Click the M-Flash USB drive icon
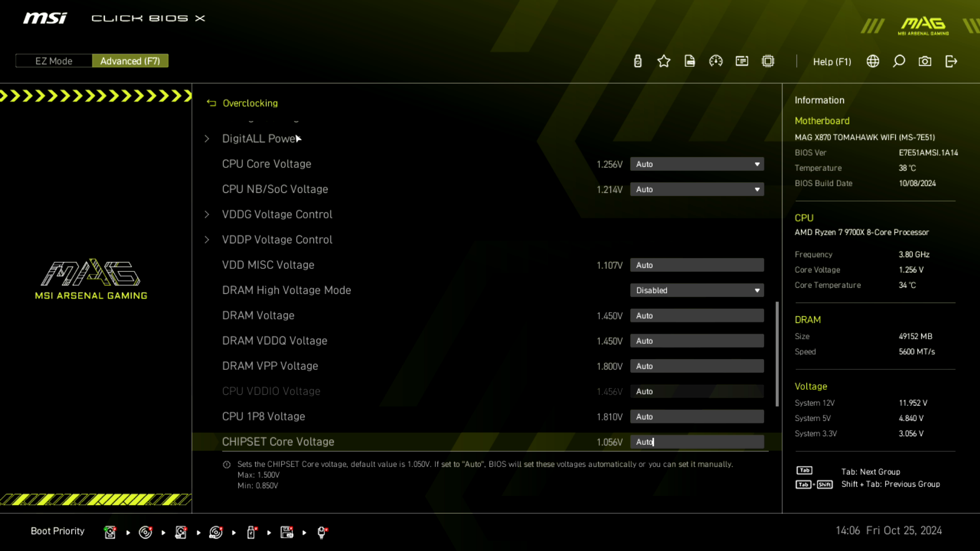Viewport: 980px width, 551px height. tap(638, 61)
